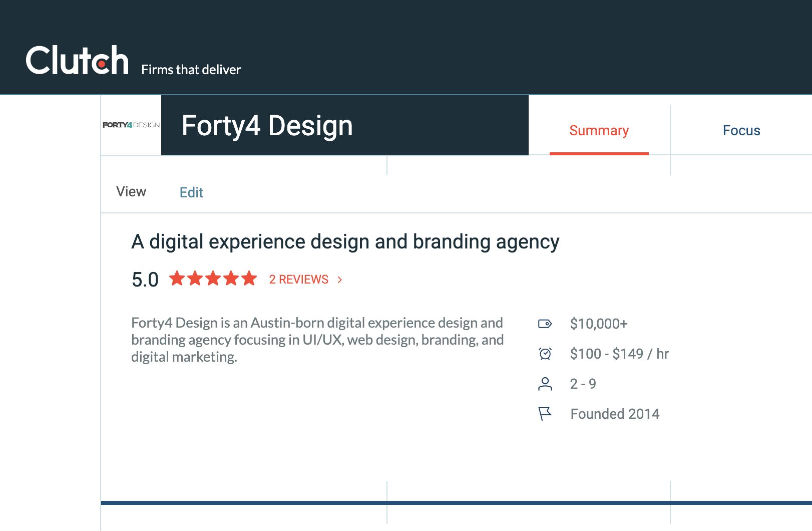812x531 pixels.
Task: Click the price tag icon beside $10,000+
Action: coord(545,324)
